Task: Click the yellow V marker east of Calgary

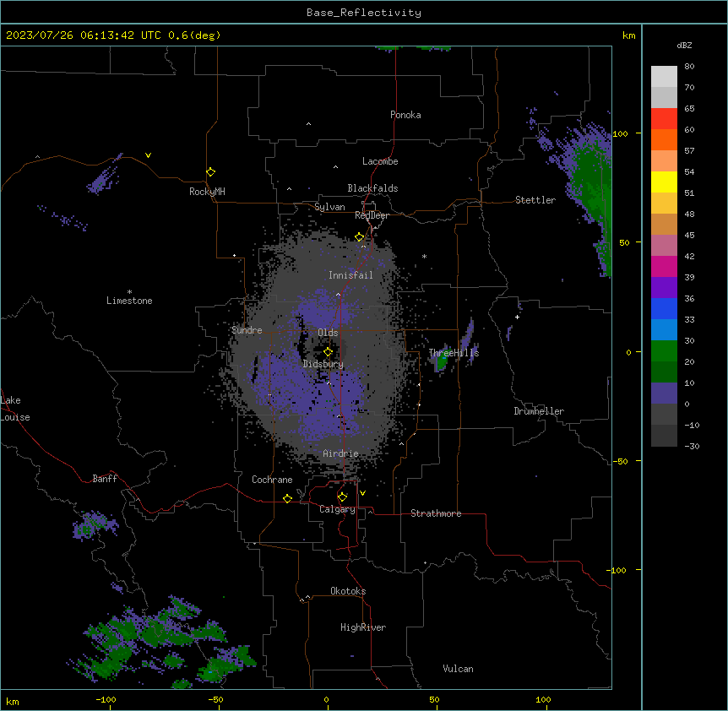Action: [362, 493]
